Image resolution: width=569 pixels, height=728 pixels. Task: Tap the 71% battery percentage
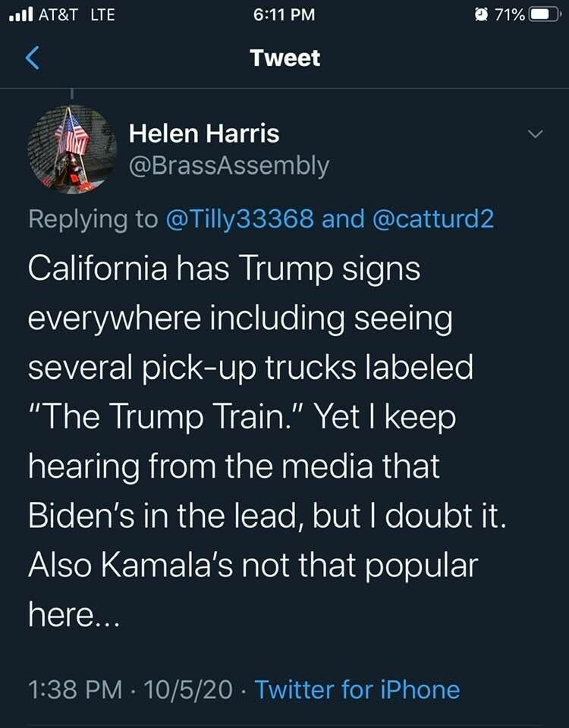(509, 14)
